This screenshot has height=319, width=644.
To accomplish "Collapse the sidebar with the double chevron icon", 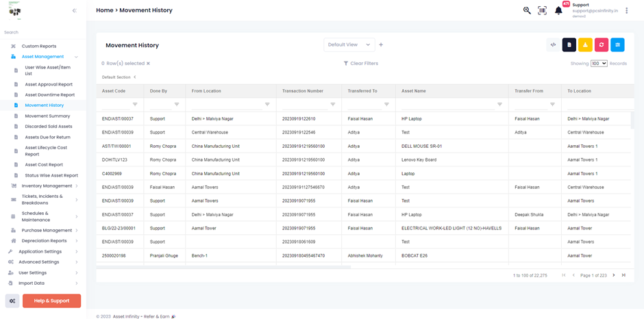I will pos(75,11).
